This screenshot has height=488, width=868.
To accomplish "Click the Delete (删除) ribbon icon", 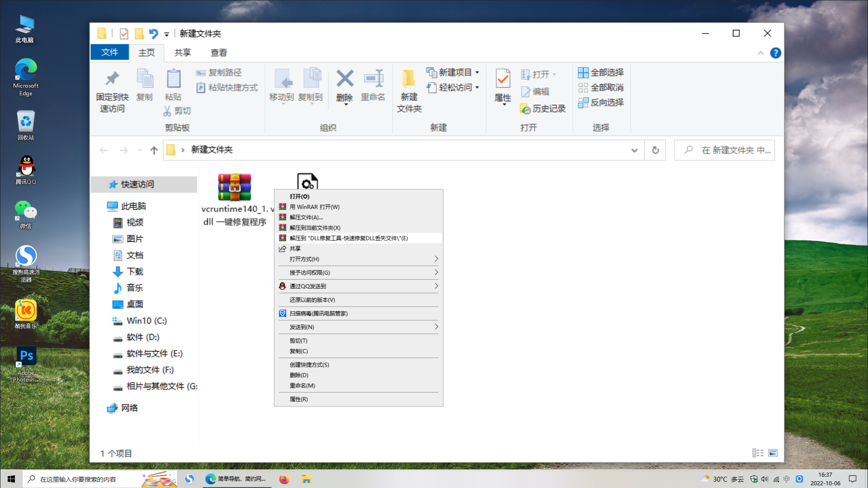I will pos(344,80).
